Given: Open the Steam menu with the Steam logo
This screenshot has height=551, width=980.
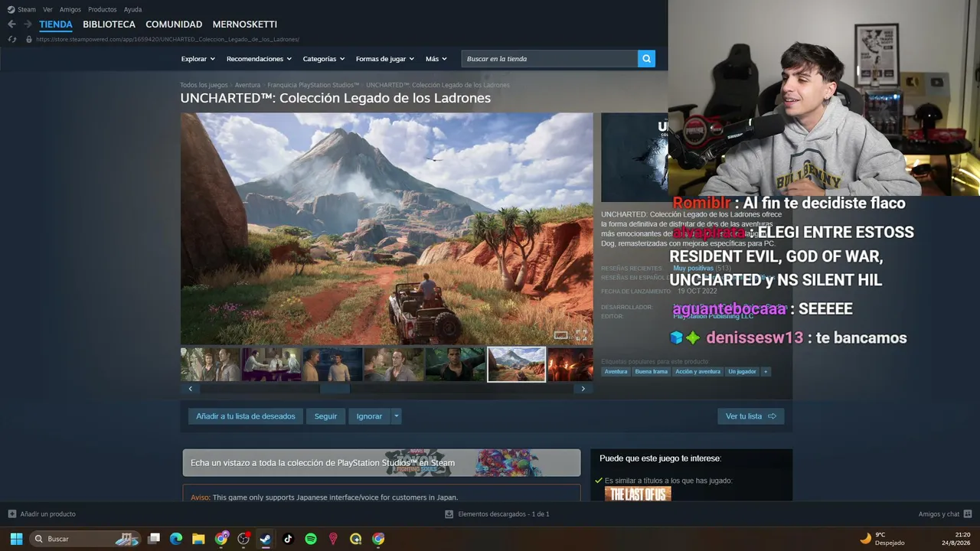Looking at the screenshot, I should 21,9.
